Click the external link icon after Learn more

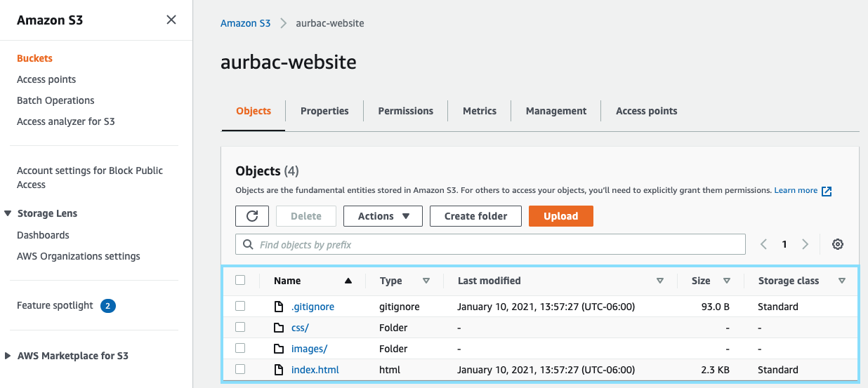click(x=827, y=191)
